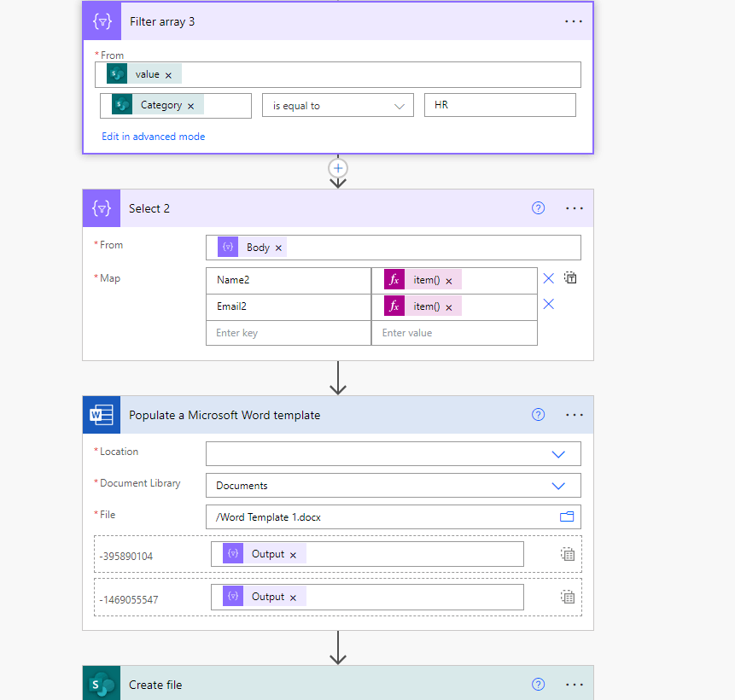Click the Word icon on Populate template action
735x700 pixels.
click(x=102, y=415)
